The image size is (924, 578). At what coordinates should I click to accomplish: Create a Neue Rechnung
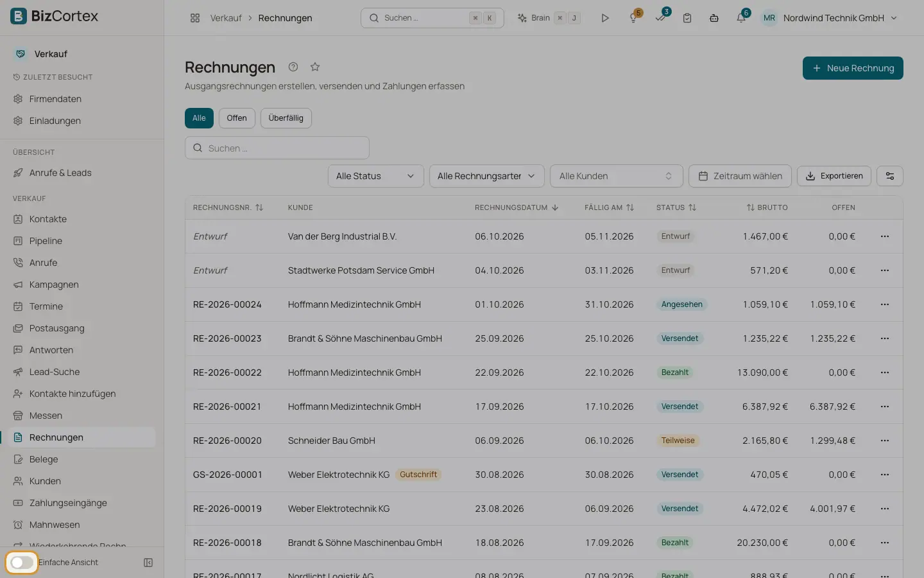point(853,68)
